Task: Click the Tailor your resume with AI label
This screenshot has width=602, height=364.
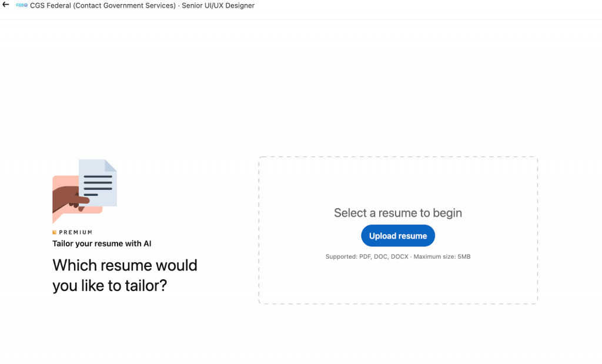Action: 102,243
